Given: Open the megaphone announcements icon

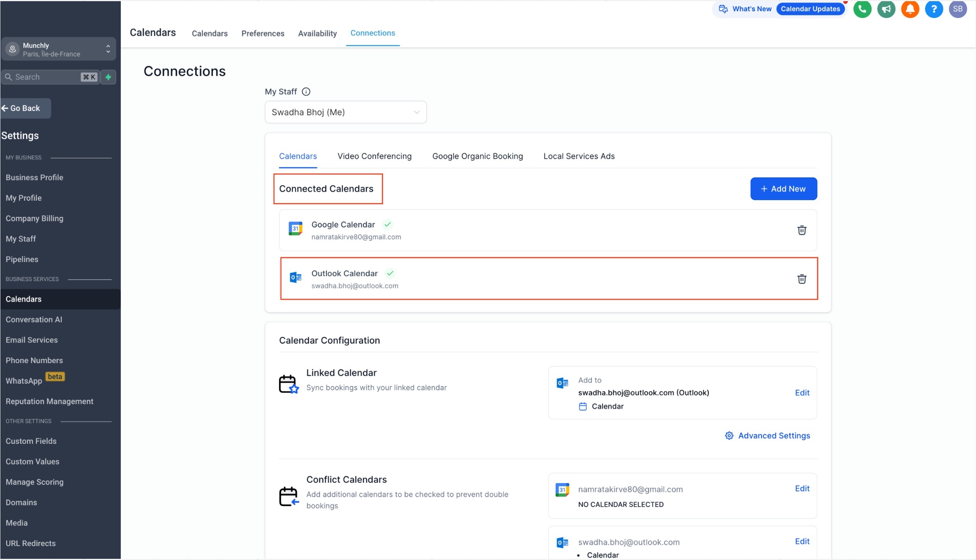Looking at the screenshot, I should click(x=886, y=9).
